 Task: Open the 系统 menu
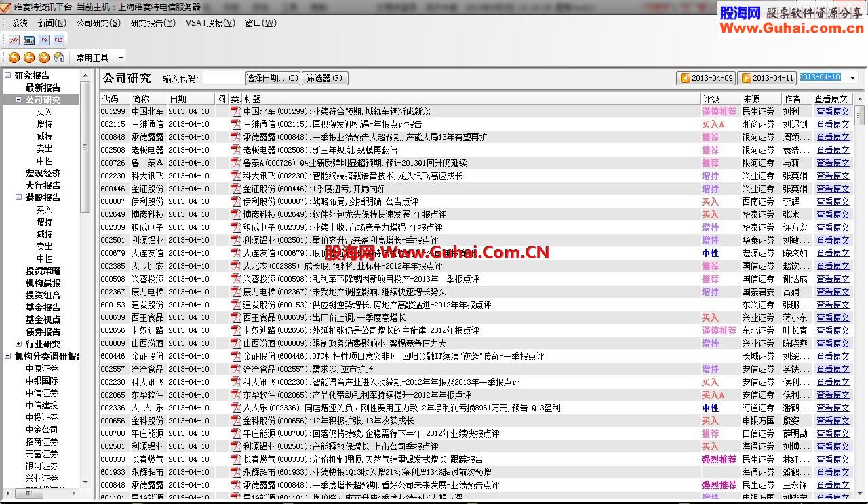tap(20, 23)
